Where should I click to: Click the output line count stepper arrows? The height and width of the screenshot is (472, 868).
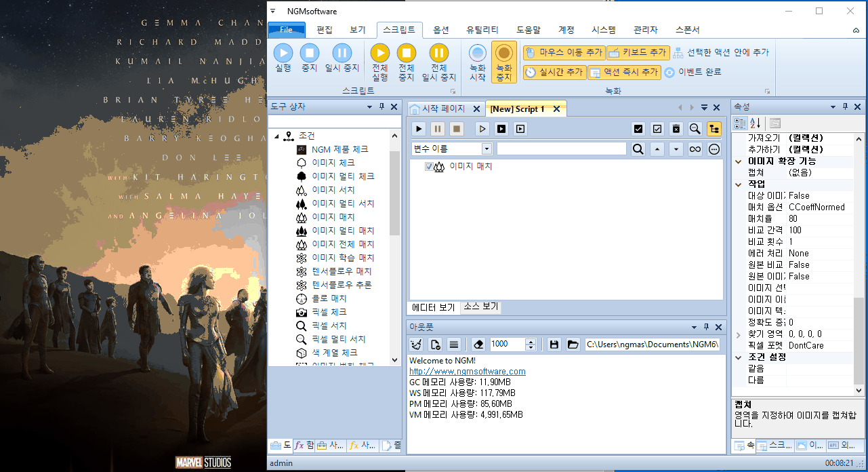pyautogui.click(x=531, y=345)
